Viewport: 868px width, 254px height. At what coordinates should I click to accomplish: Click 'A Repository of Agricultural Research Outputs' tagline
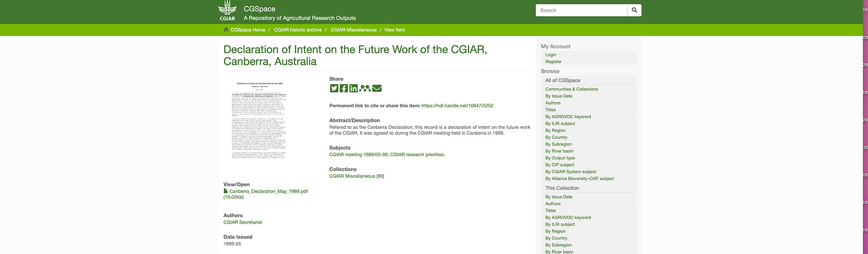tap(300, 18)
